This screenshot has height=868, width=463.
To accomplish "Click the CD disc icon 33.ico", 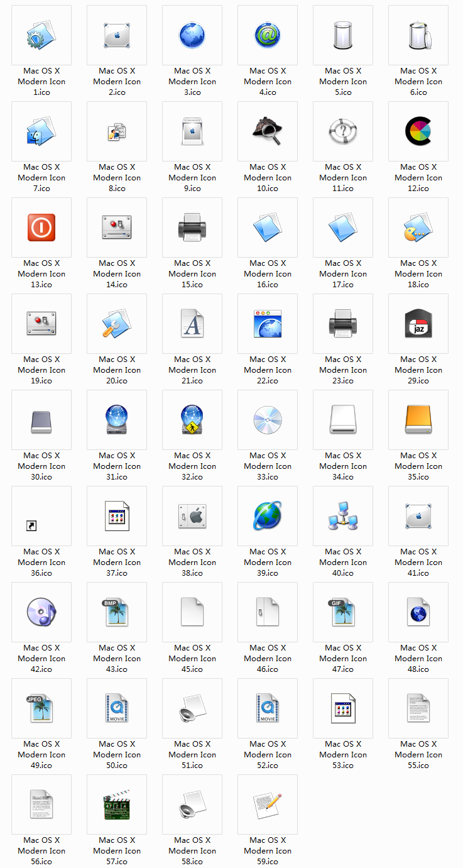I will click(268, 420).
